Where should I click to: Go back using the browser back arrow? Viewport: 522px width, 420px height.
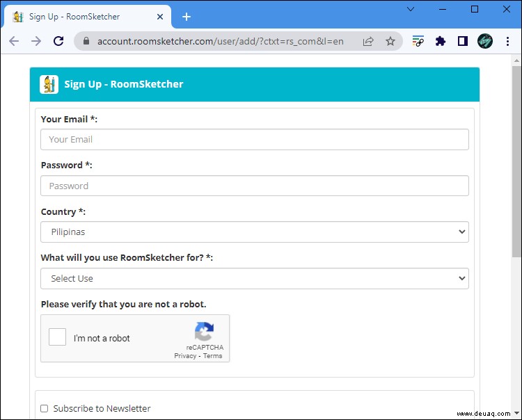click(14, 41)
